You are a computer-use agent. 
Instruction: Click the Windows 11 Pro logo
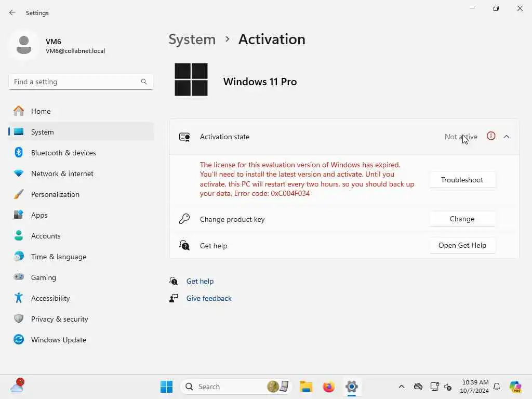(191, 79)
